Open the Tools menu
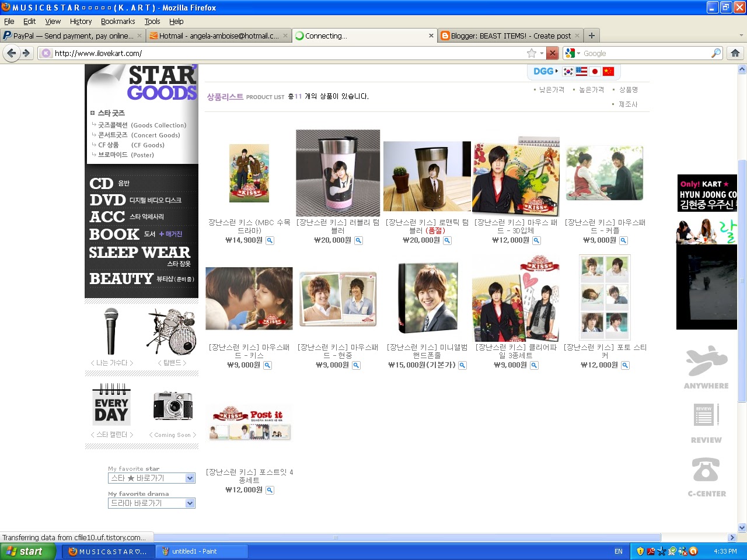 [152, 22]
